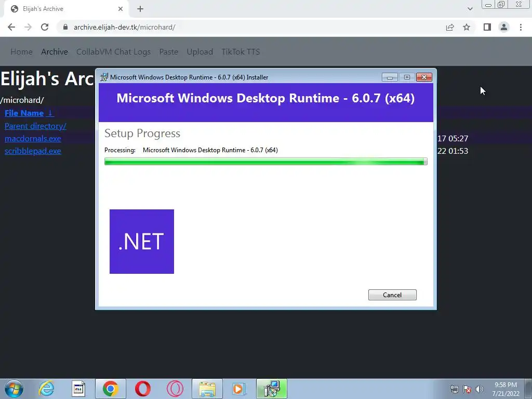This screenshot has width=532, height=399.
Task: Click the address bar URL field
Action: 251,27
